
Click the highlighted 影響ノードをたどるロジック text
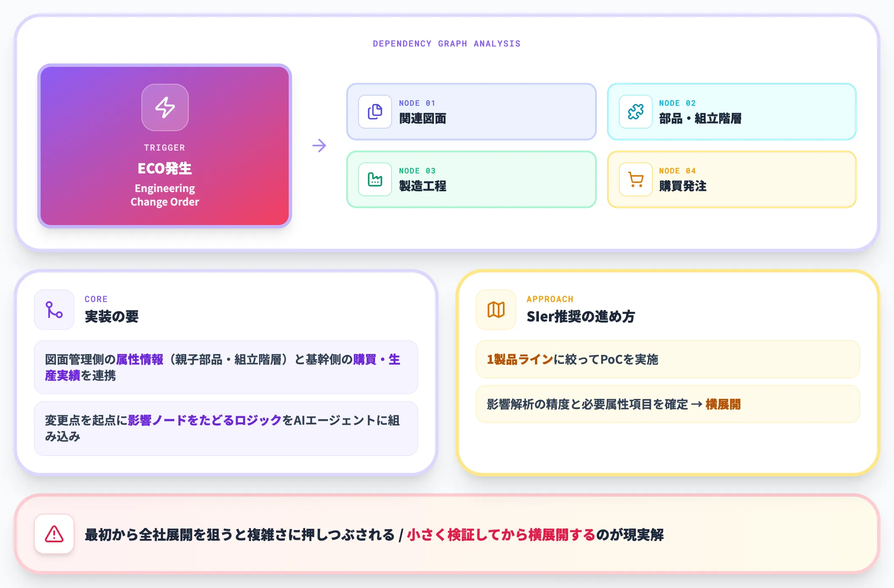pyautogui.click(x=205, y=420)
